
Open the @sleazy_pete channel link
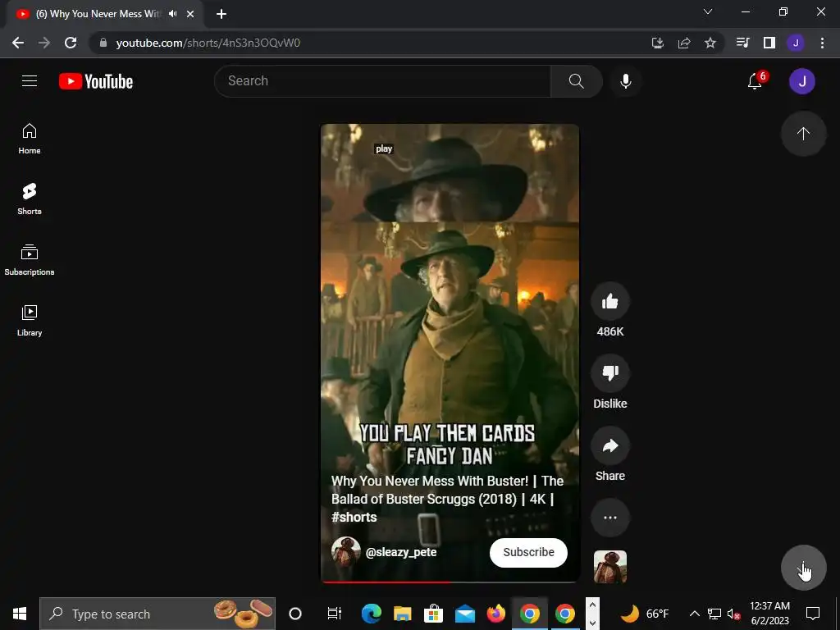400,552
